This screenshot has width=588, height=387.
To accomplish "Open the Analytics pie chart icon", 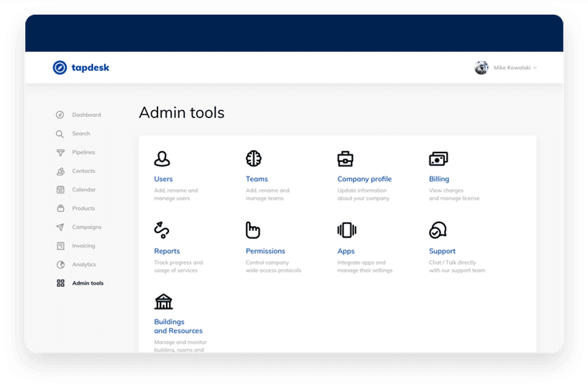I will pos(61,265).
